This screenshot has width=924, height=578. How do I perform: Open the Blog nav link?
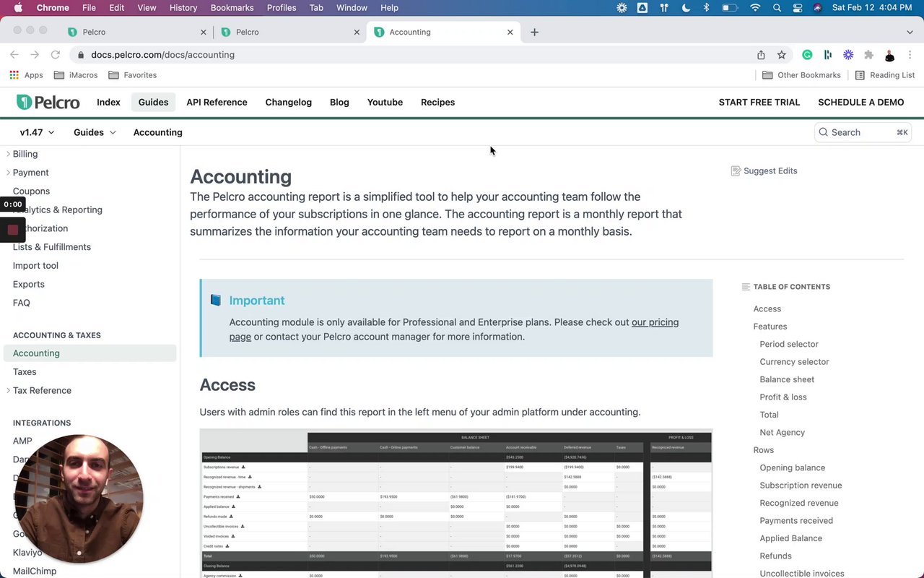point(339,102)
